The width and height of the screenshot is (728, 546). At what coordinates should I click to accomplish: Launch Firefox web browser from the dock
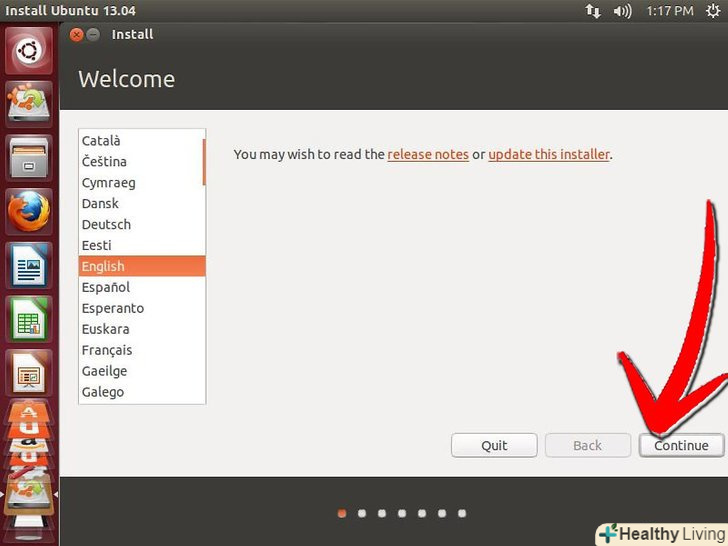coord(29,212)
